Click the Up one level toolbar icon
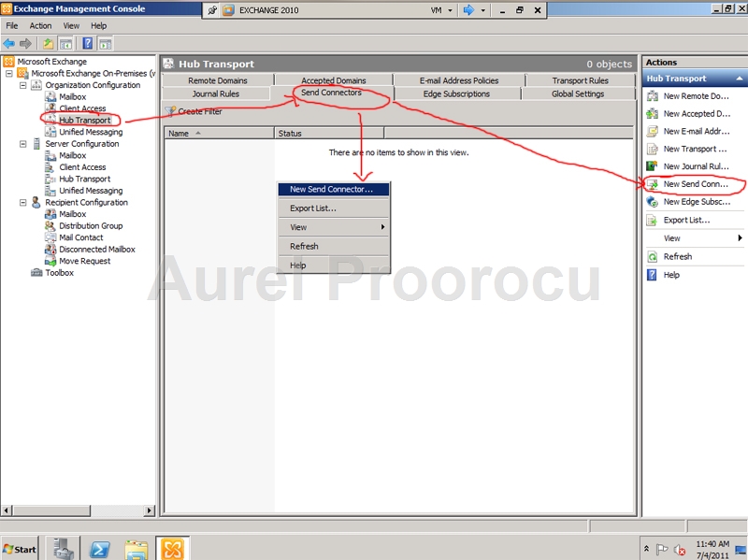The height and width of the screenshot is (560, 748). click(49, 44)
